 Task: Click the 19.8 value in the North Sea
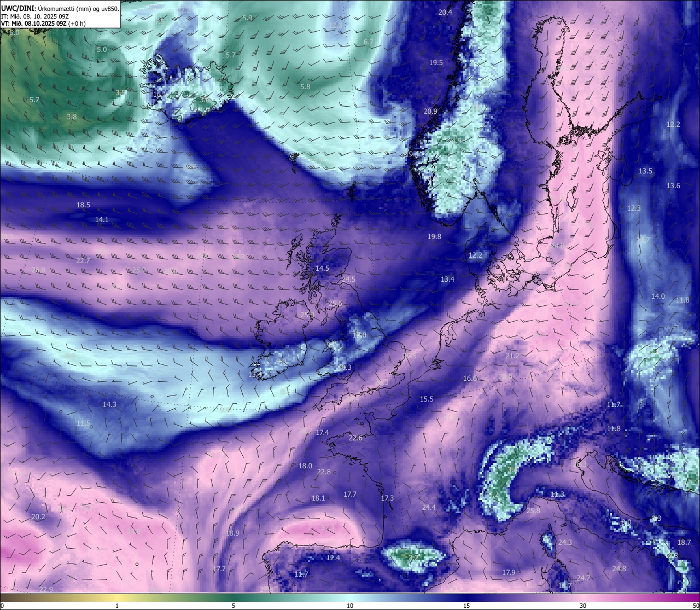tap(434, 236)
